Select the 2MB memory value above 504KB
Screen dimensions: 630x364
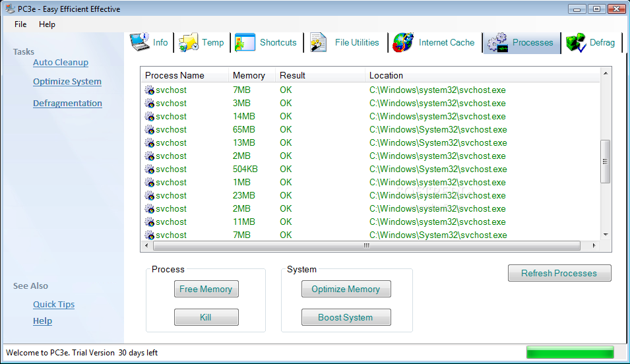coord(241,156)
